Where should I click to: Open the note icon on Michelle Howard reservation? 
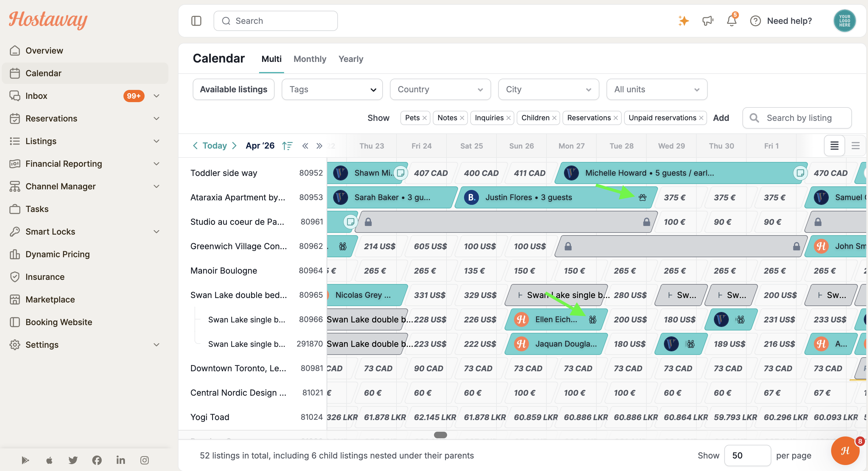pyautogui.click(x=800, y=173)
